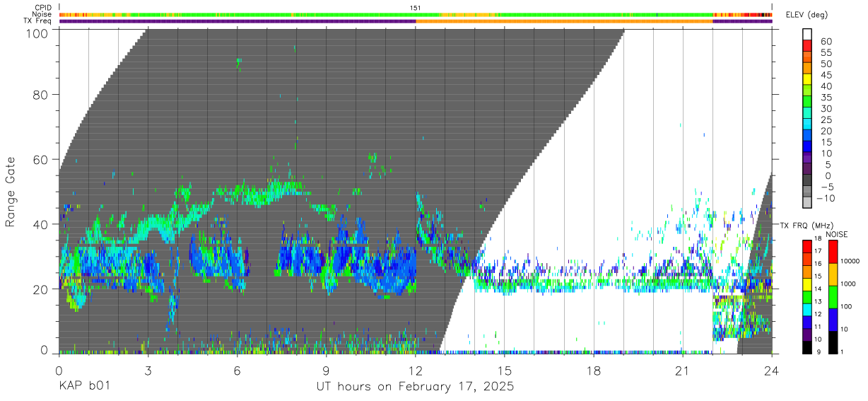Click the 100 label on NOISE scale
This screenshot has height=401, width=868.
click(847, 306)
